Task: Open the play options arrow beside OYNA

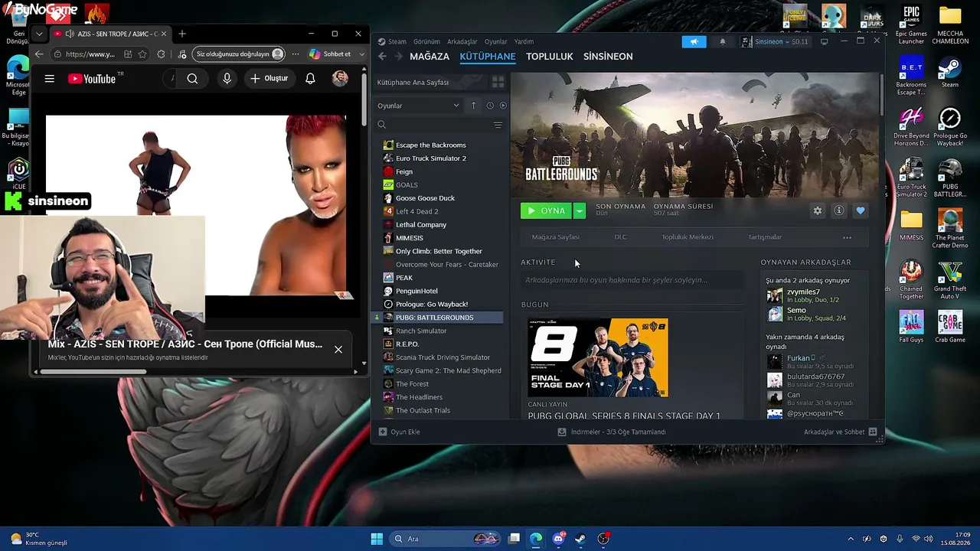Action: [580, 210]
